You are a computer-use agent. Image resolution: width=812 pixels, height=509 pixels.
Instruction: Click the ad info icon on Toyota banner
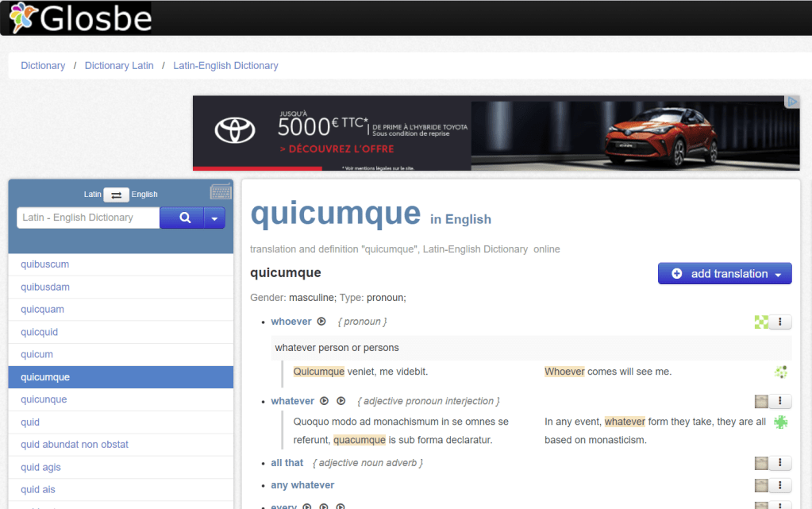tap(791, 102)
